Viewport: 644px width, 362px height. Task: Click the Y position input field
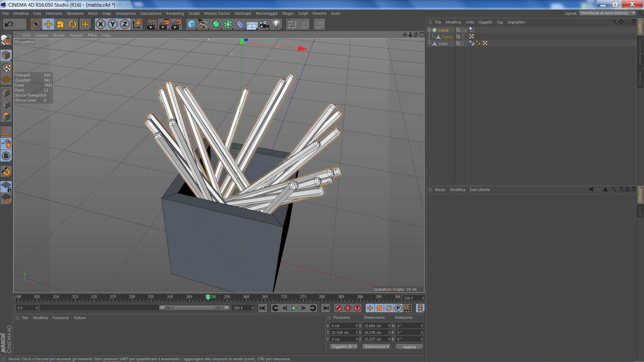[x=343, y=333]
